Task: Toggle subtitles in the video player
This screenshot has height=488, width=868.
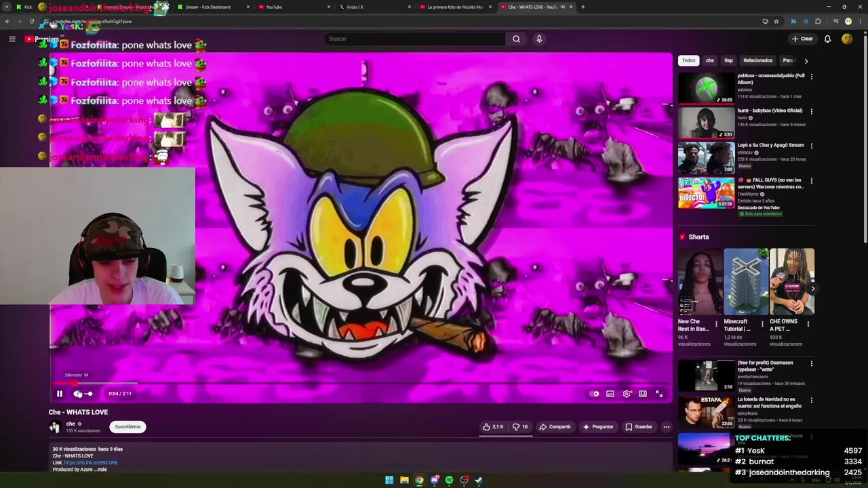Action: click(610, 394)
